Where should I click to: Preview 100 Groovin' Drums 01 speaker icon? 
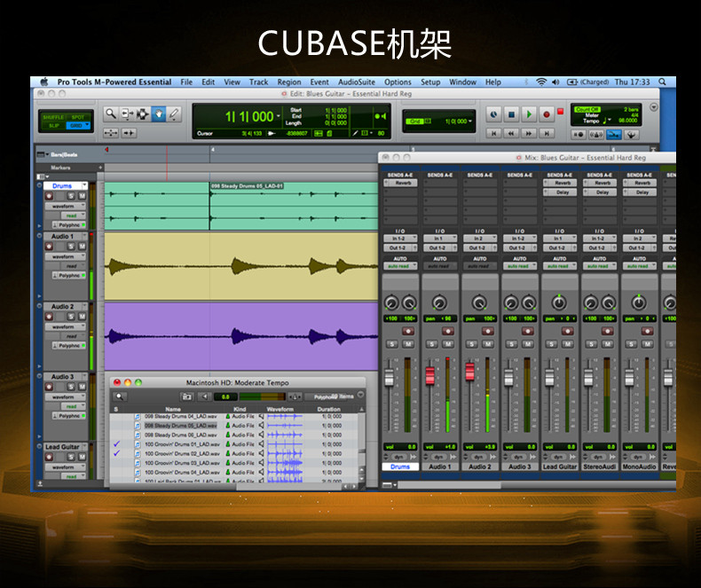[x=261, y=444]
